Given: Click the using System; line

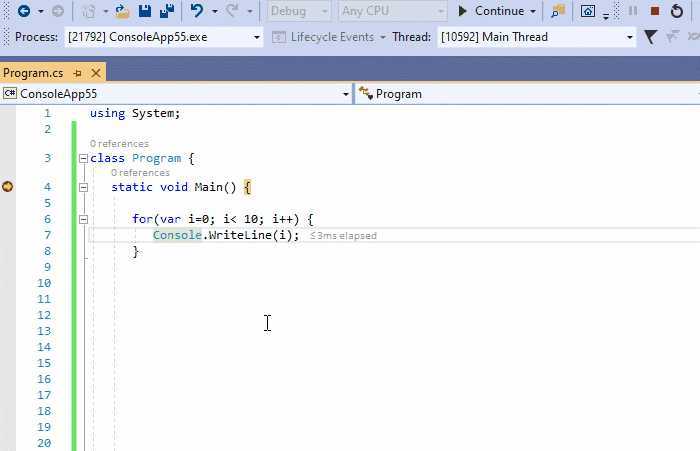Looking at the screenshot, I should coord(135,113).
